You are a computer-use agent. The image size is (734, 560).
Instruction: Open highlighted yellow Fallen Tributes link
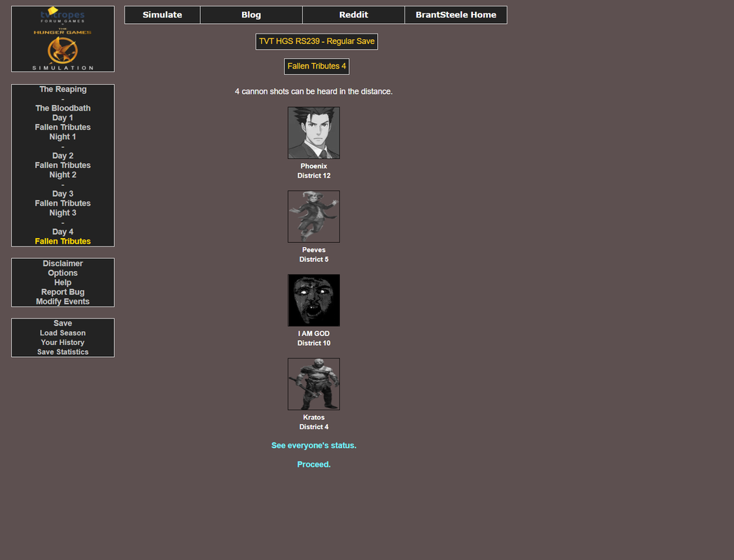(x=63, y=241)
